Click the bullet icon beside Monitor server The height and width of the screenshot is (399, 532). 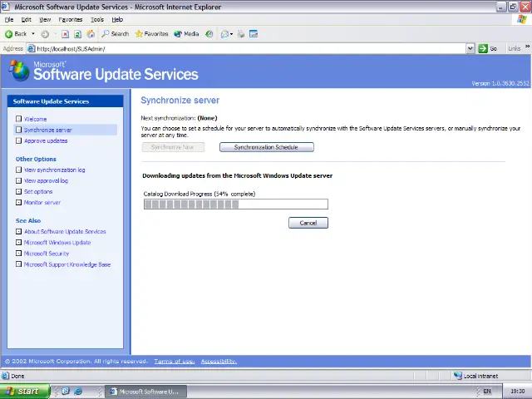tap(18, 202)
